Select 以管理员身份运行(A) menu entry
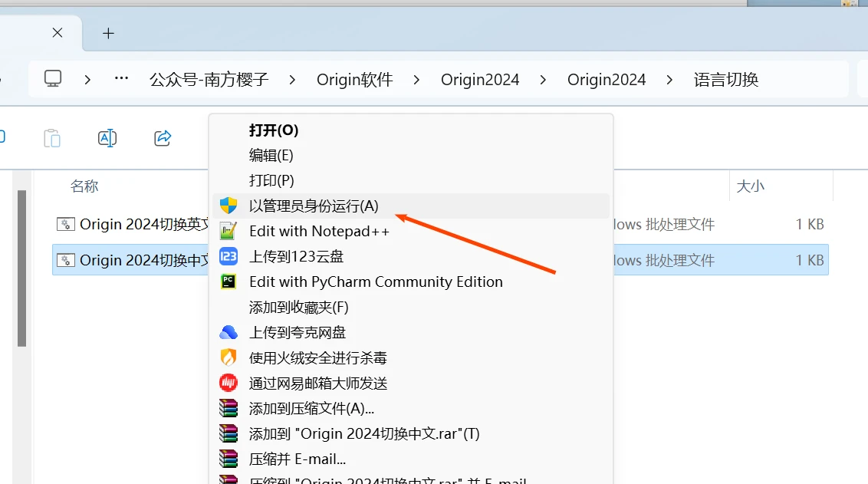 point(314,206)
